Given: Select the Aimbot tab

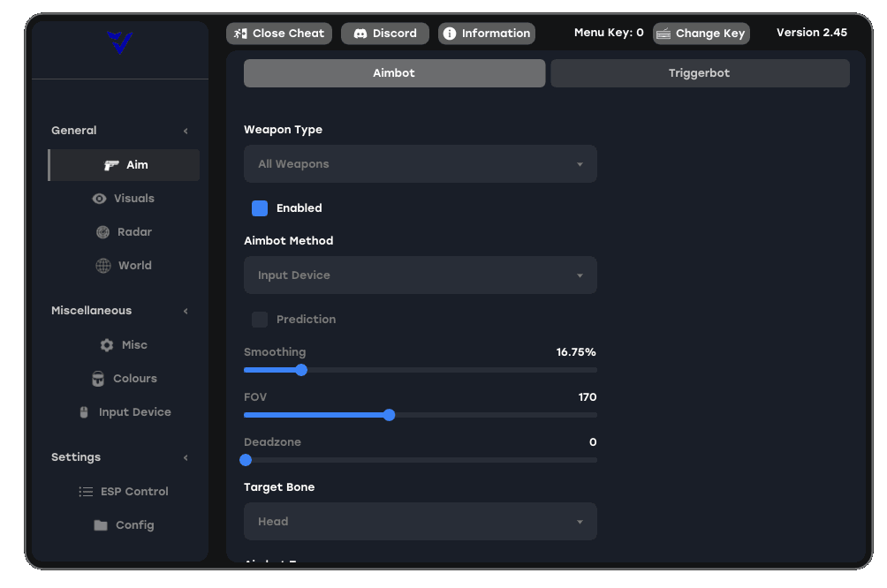Looking at the screenshot, I should tap(394, 73).
